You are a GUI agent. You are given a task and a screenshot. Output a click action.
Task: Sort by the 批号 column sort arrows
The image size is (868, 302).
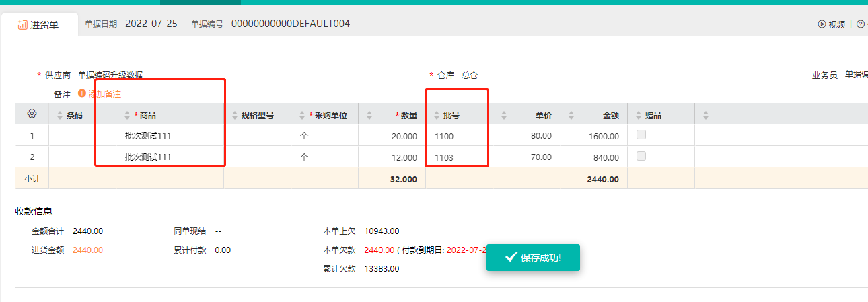tap(437, 116)
